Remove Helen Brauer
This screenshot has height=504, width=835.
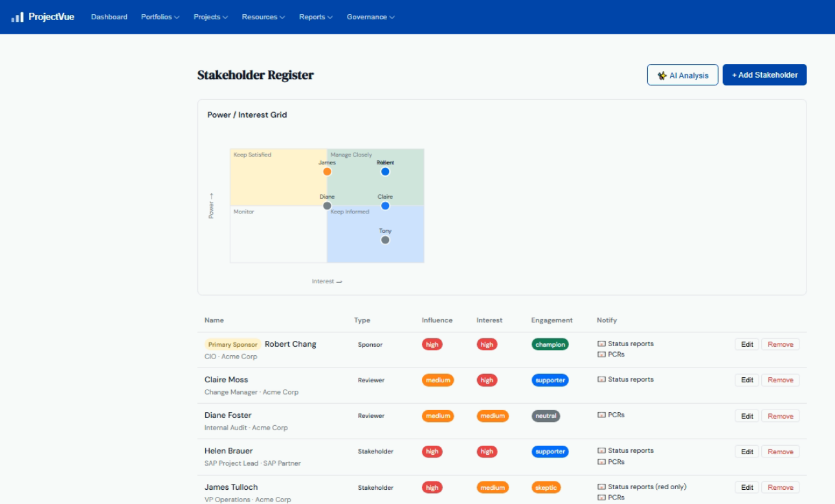(x=780, y=452)
